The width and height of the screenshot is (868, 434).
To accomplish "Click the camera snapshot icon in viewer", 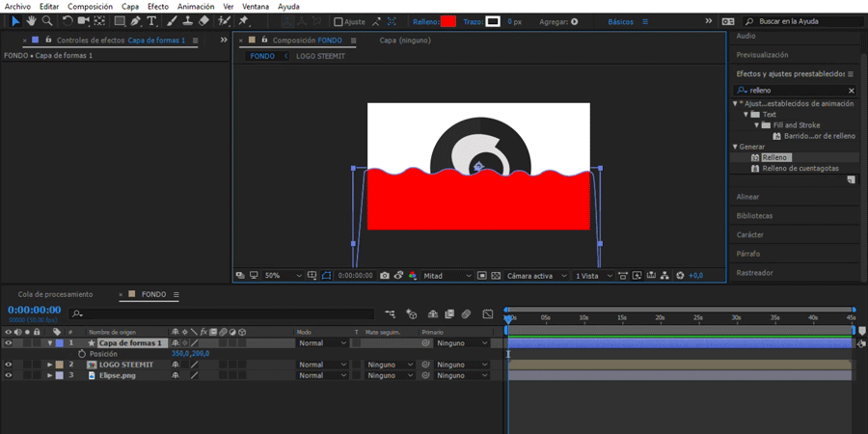I will [385, 276].
